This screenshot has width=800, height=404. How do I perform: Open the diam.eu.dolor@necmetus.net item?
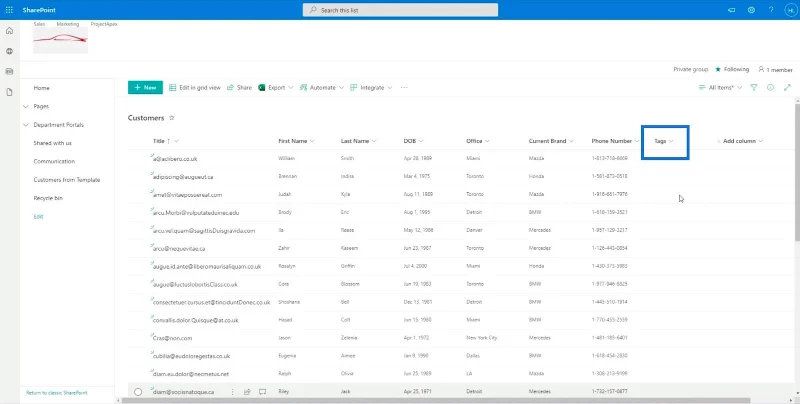(x=191, y=374)
